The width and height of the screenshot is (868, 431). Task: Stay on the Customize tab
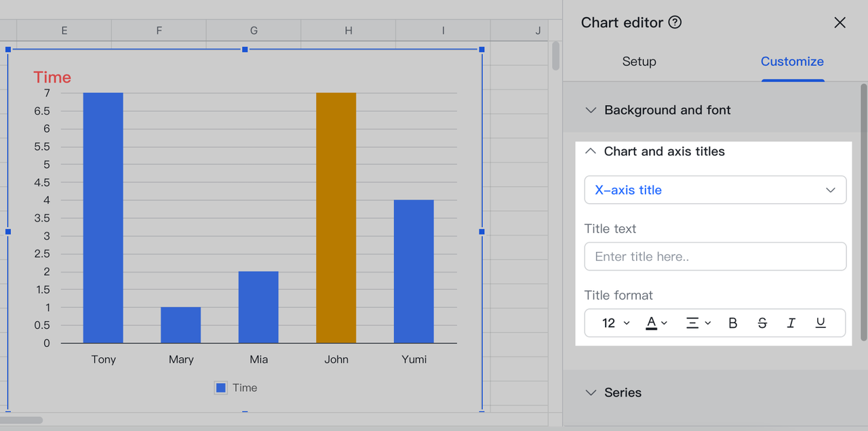point(792,61)
